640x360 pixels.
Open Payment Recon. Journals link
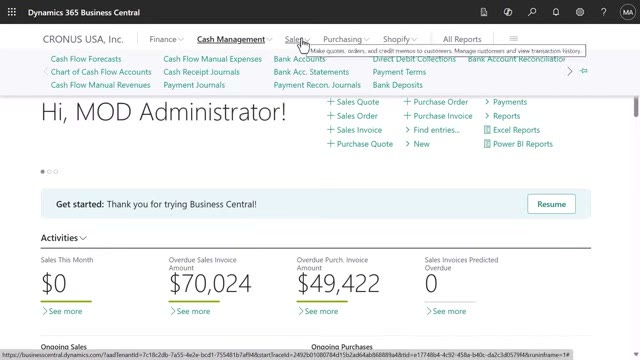tap(317, 85)
